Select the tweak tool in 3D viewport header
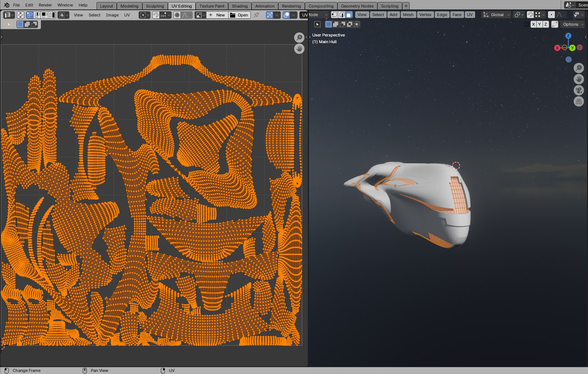The image size is (588, 374). [318, 24]
